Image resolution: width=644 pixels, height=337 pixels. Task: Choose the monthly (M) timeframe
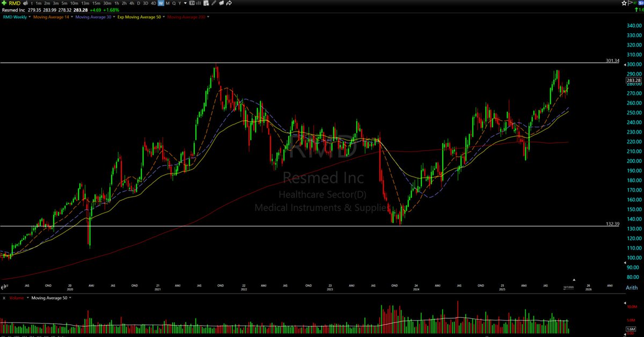click(167, 3)
